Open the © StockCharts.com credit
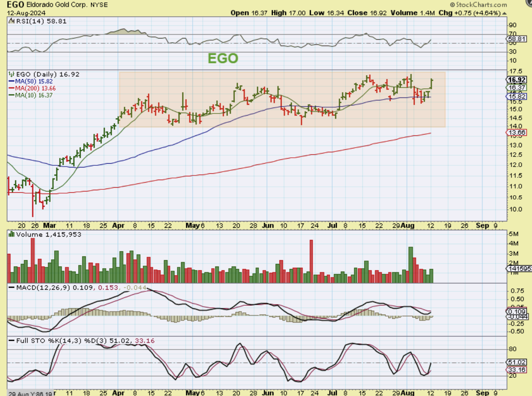532x396 pixels. pos(478,5)
